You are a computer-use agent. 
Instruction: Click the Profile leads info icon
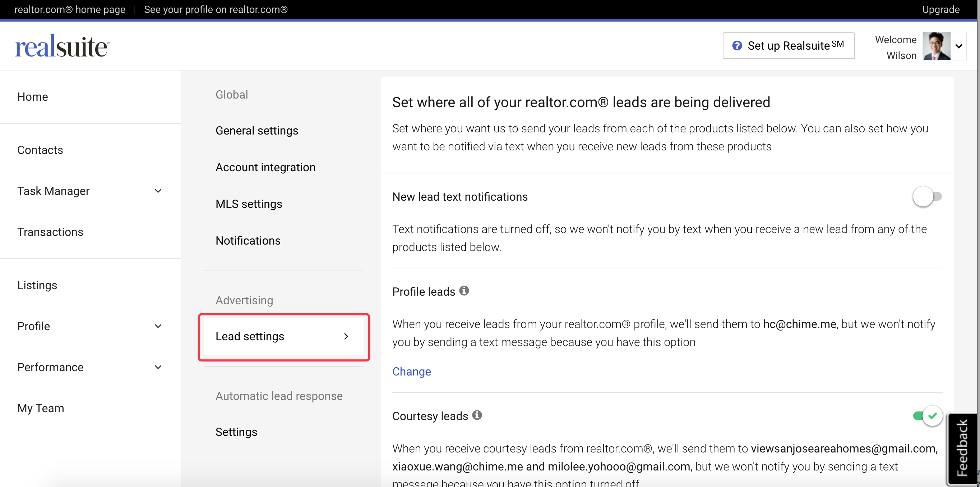[464, 291]
